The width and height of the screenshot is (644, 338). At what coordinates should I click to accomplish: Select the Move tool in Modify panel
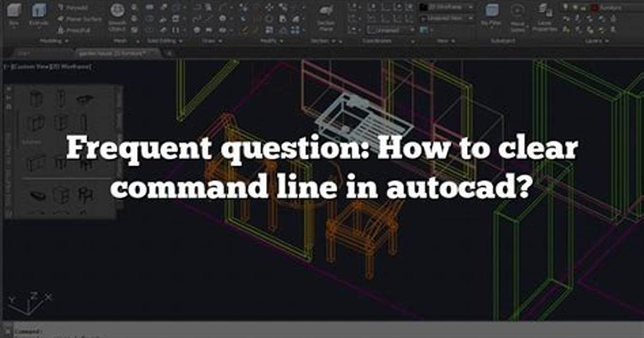pyautogui.click(x=269, y=8)
